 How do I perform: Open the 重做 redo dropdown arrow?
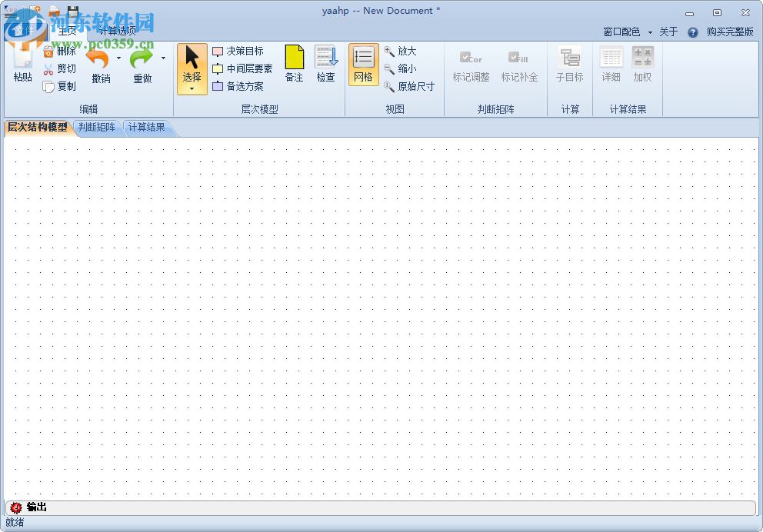(x=163, y=57)
